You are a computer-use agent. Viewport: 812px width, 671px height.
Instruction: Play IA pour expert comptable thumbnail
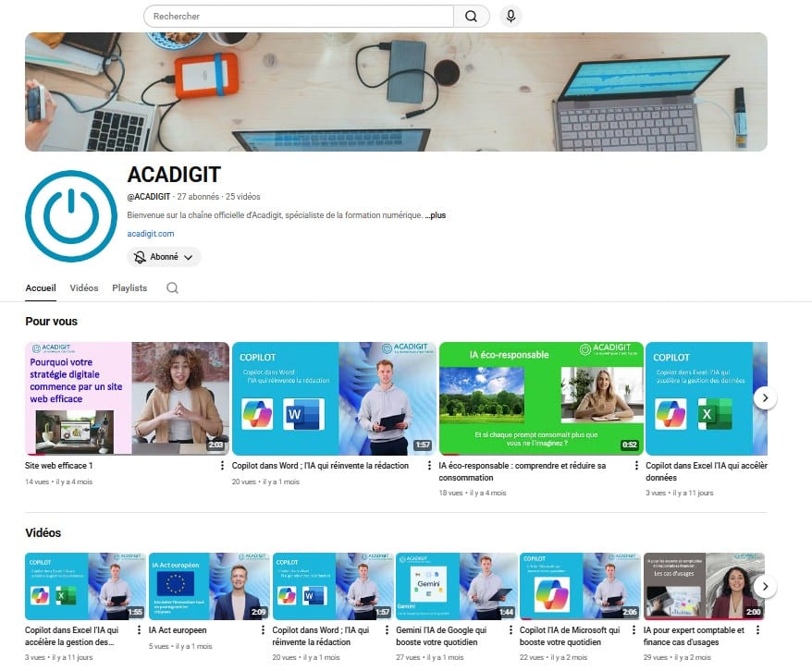pyautogui.click(x=704, y=586)
